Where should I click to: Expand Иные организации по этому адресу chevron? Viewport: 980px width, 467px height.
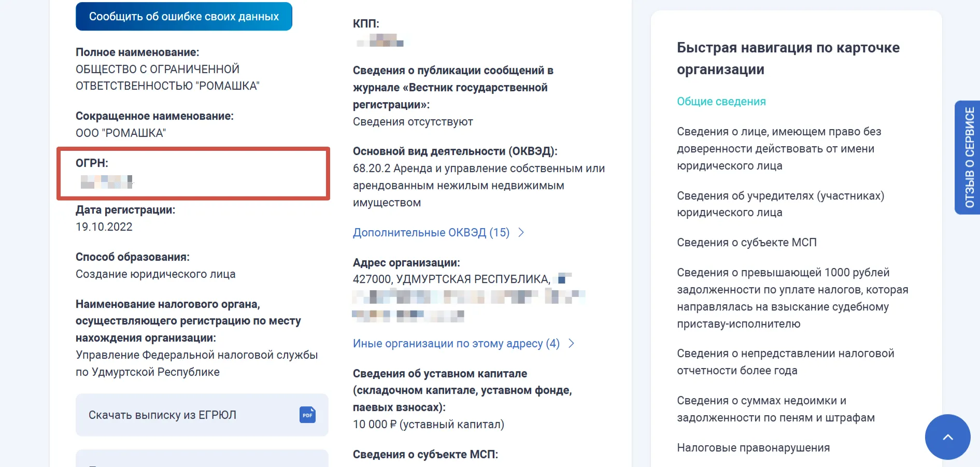coord(572,343)
